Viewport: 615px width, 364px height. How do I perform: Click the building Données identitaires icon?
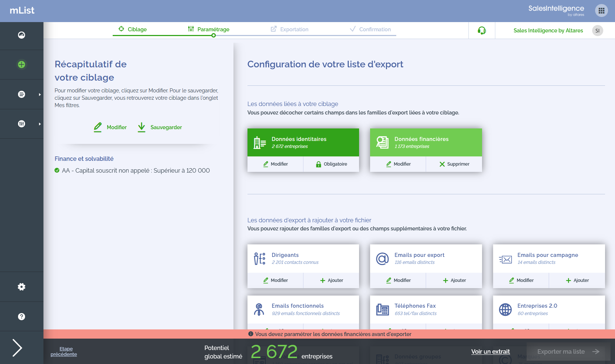260,142
